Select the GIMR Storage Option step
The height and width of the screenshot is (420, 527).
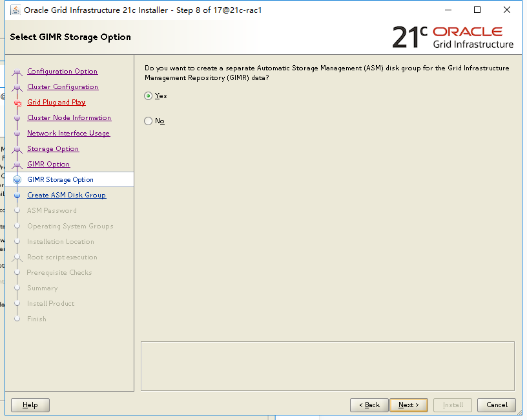[60, 179]
